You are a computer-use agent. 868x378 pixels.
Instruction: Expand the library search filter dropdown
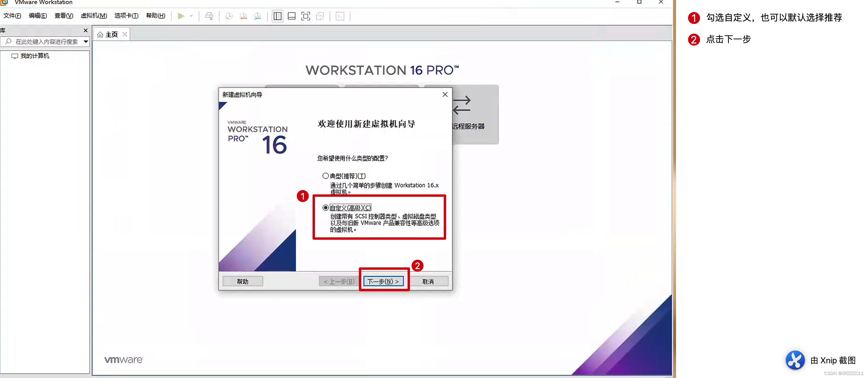pos(86,41)
